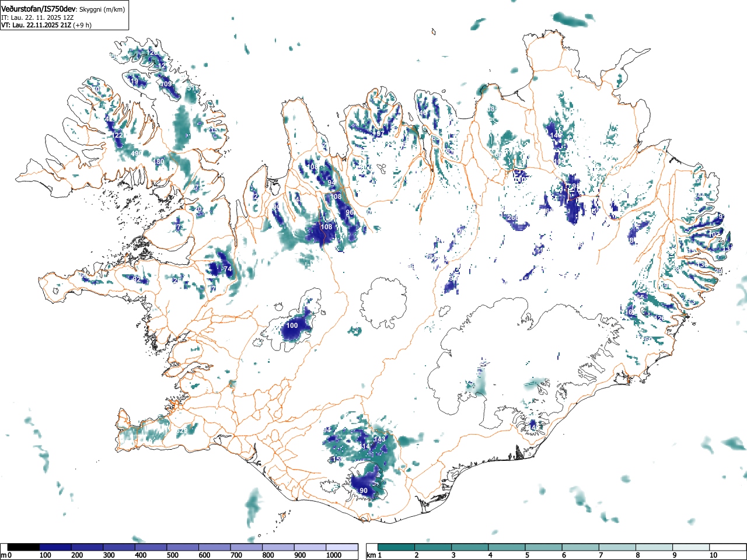Select the '109' value in the Westfjords

pyautogui.click(x=166, y=84)
